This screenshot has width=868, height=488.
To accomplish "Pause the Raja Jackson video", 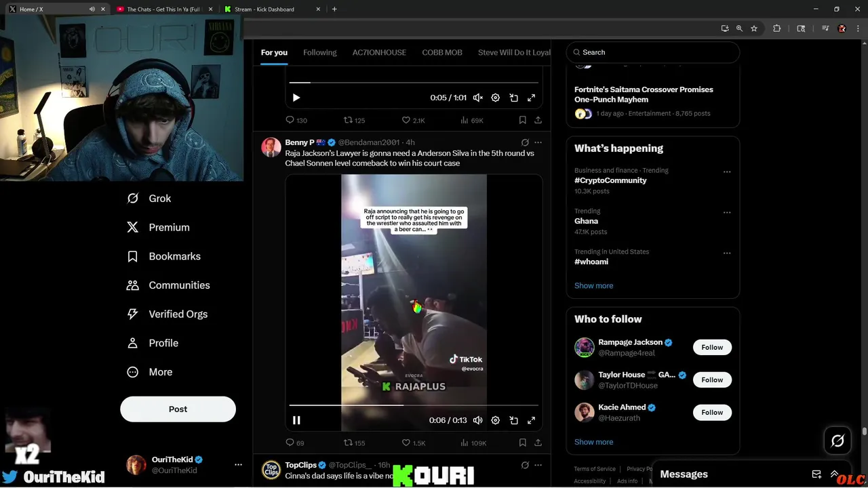I will [x=296, y=420].
